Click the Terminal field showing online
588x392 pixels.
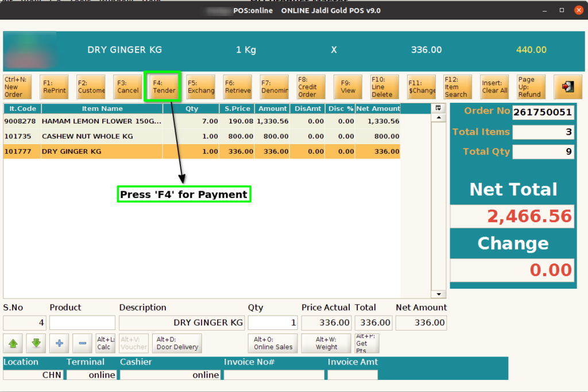[91, 375]
